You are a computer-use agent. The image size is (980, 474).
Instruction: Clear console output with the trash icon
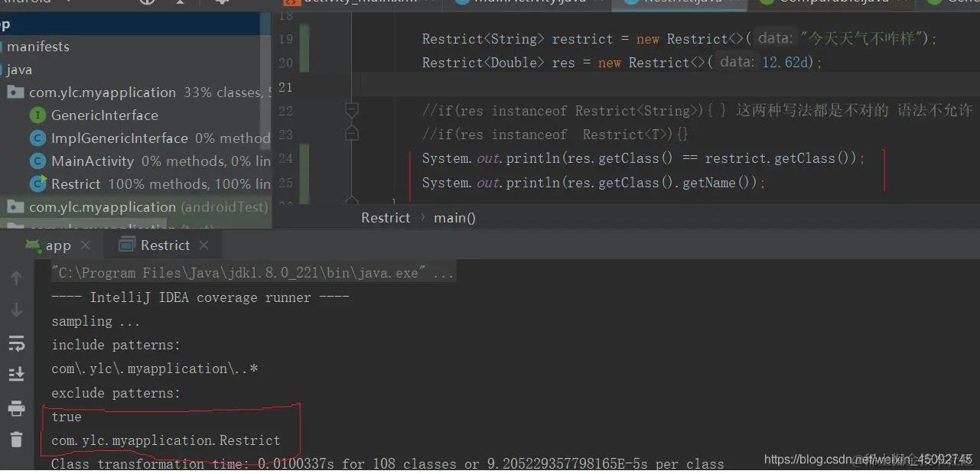click(16, 440)
